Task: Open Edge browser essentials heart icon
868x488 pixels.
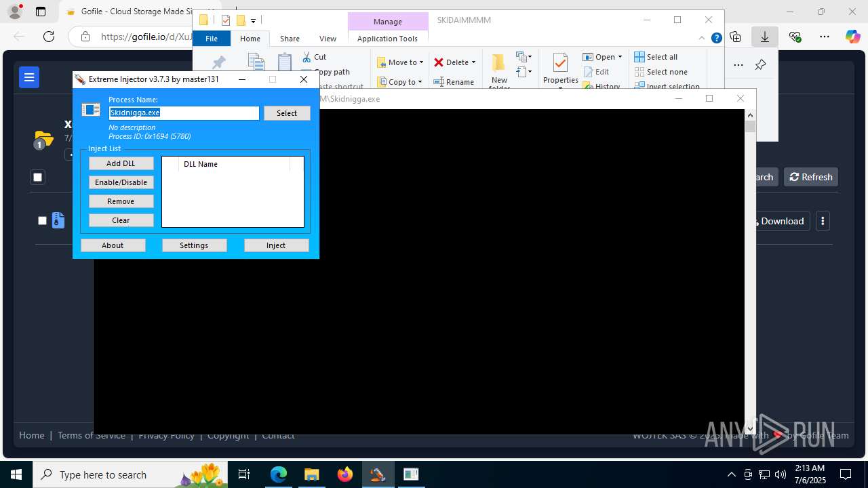Action: 795,37
